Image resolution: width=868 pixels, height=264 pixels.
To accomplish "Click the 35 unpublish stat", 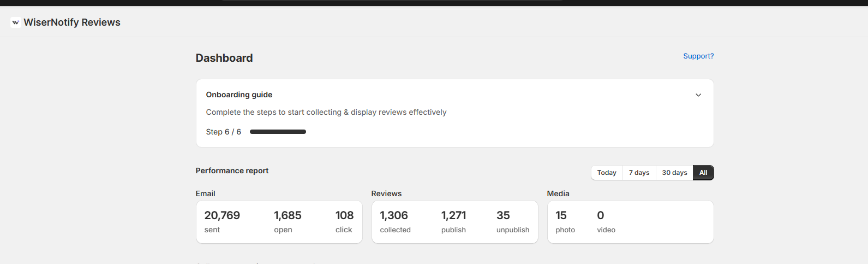I will pos(513,221).
